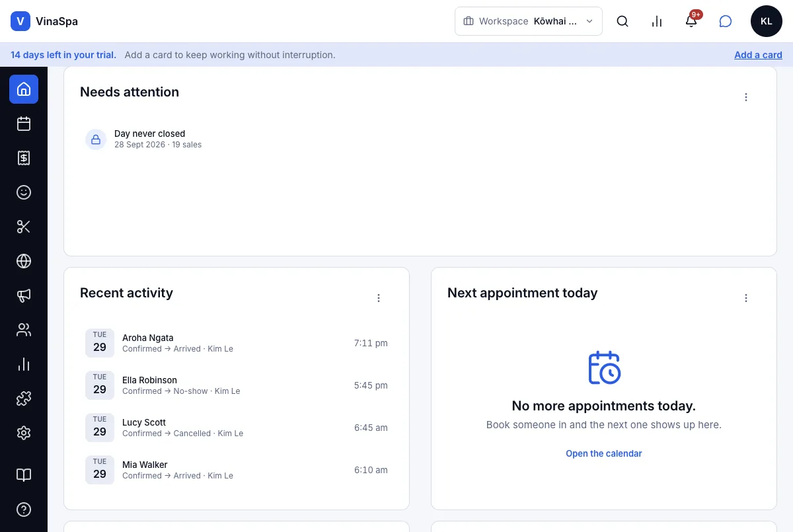The width and height of the screenshot is (793, 532).
Task: Open the chat messages icon
Action: (x=726, y=21)
